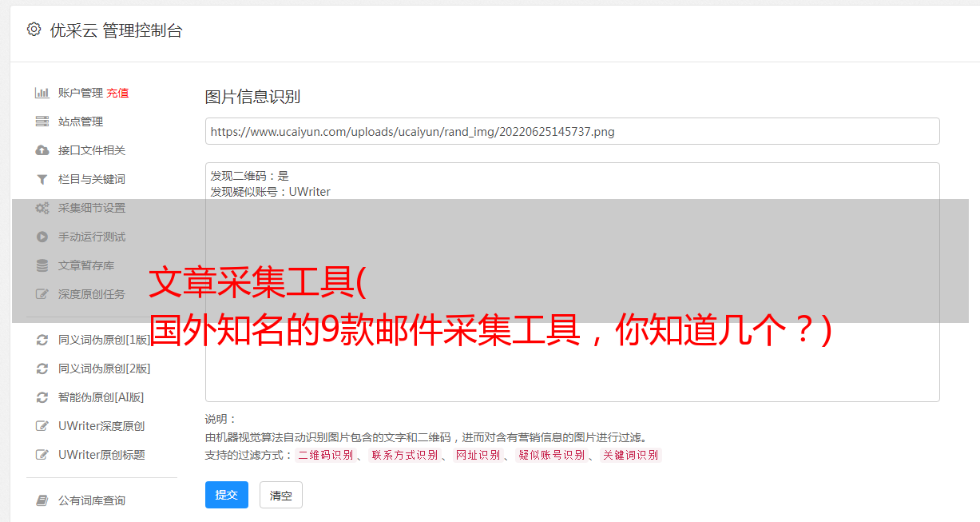Open UWriter深度原创 page
Image resolution: width=980 pixels, height=522 pixels.
click(x=101, y=426)
